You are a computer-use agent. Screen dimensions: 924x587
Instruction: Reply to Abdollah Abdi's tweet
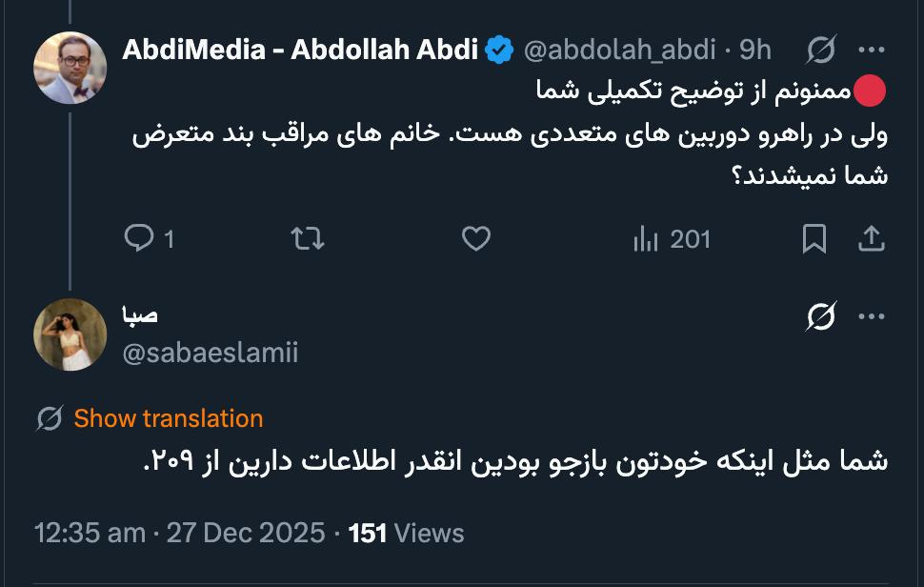coord(138,240)
